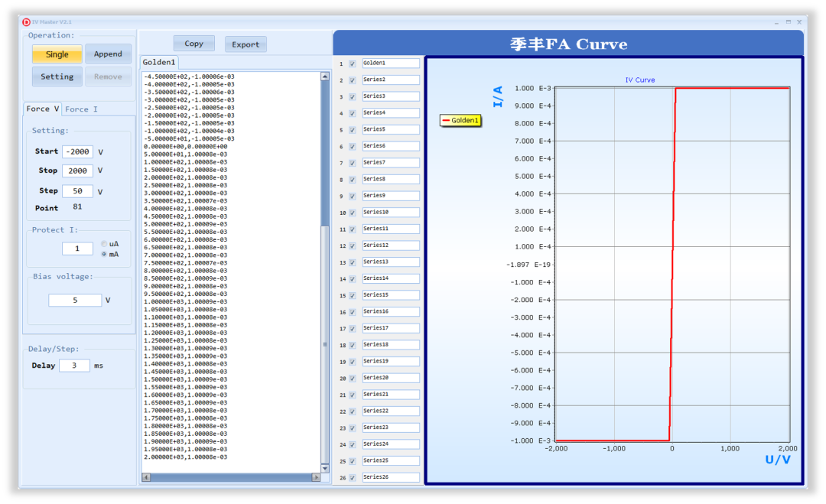Select the mA radio button

(104, 255)
